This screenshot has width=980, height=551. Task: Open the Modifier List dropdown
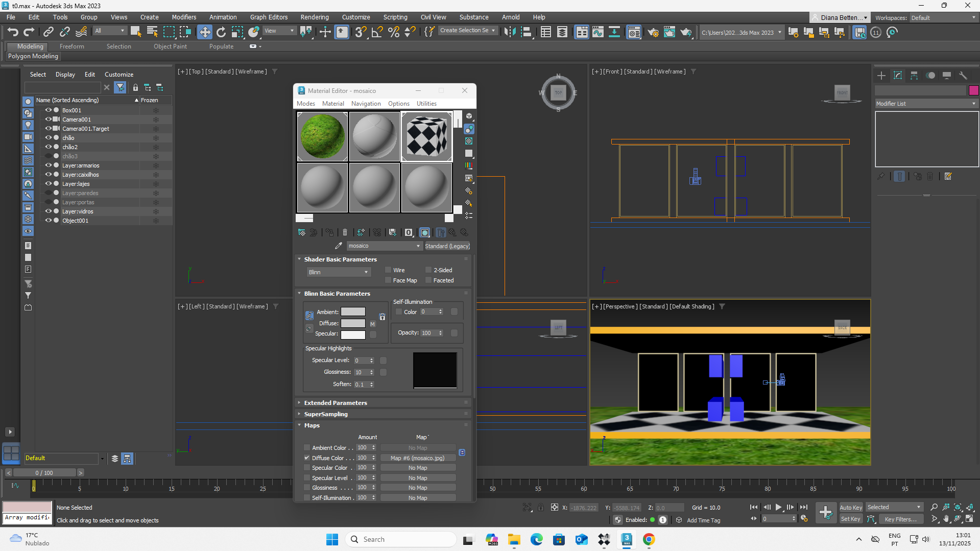tap(926, 104)
